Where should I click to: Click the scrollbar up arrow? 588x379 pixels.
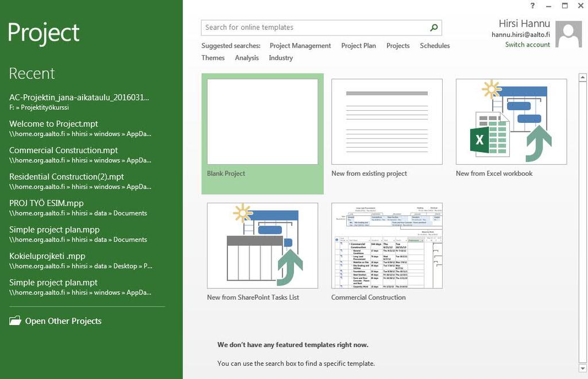tap(582, 78)
